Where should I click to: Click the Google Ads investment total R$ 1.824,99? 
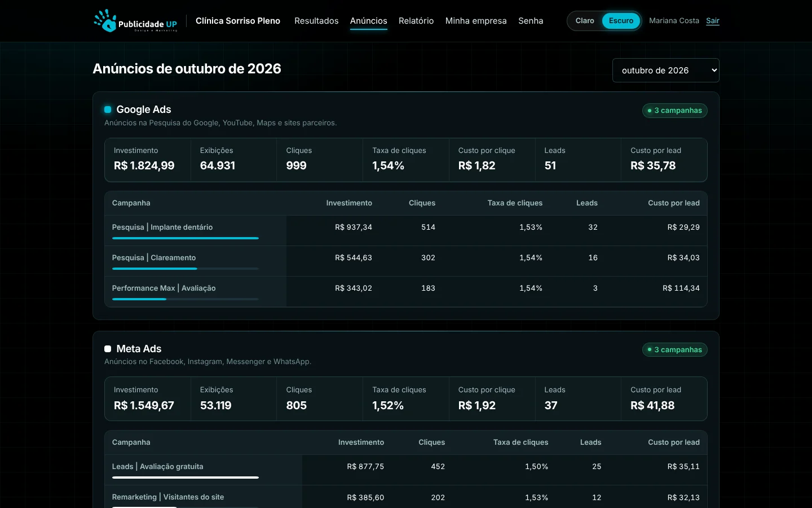pyautogui.click(x=144, y=166)
